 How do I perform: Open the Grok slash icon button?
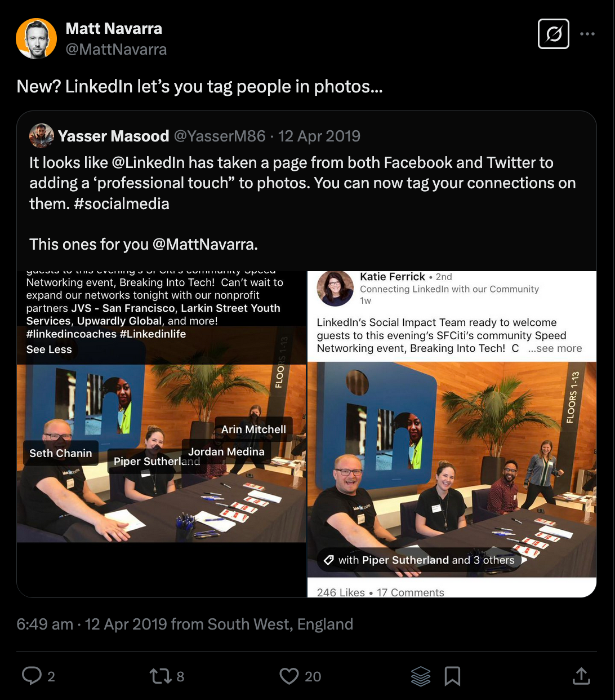click(x=553, y=34)
